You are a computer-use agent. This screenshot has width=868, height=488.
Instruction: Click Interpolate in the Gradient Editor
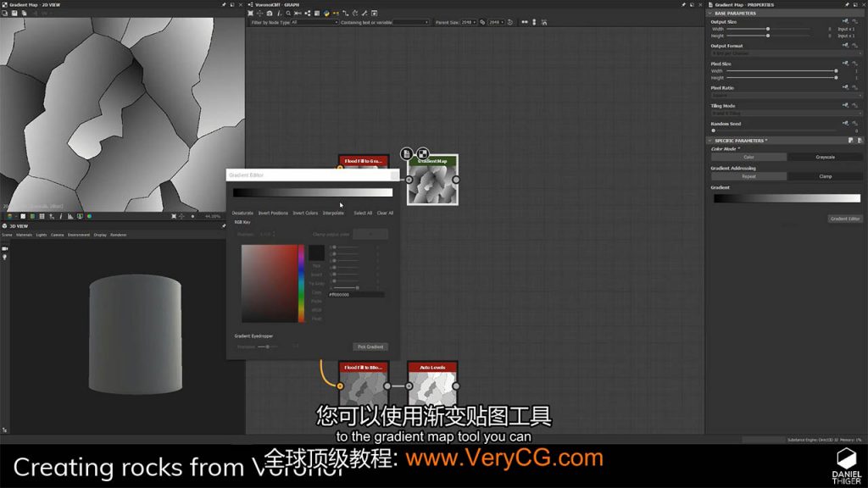333,213
